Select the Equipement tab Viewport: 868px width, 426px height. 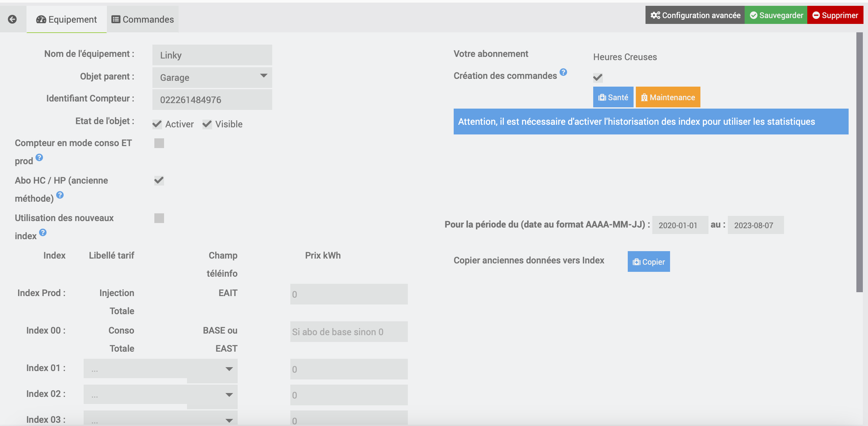pos(67,19)
